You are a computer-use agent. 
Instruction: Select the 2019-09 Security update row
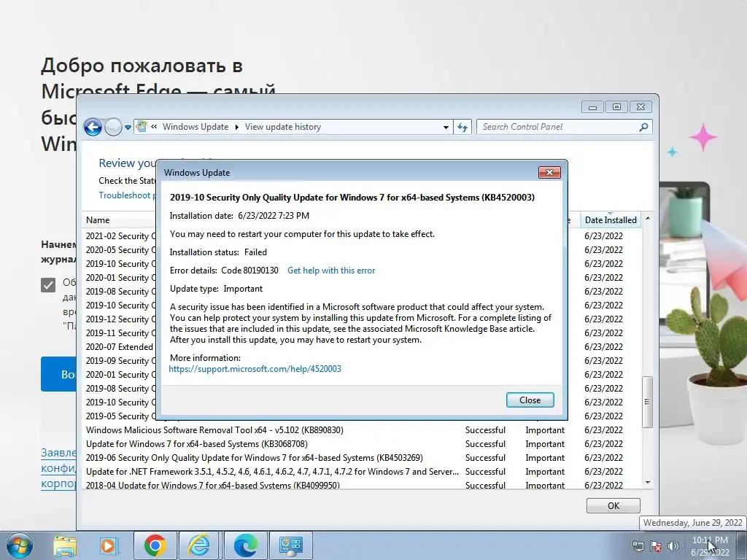tap(120, 360)
